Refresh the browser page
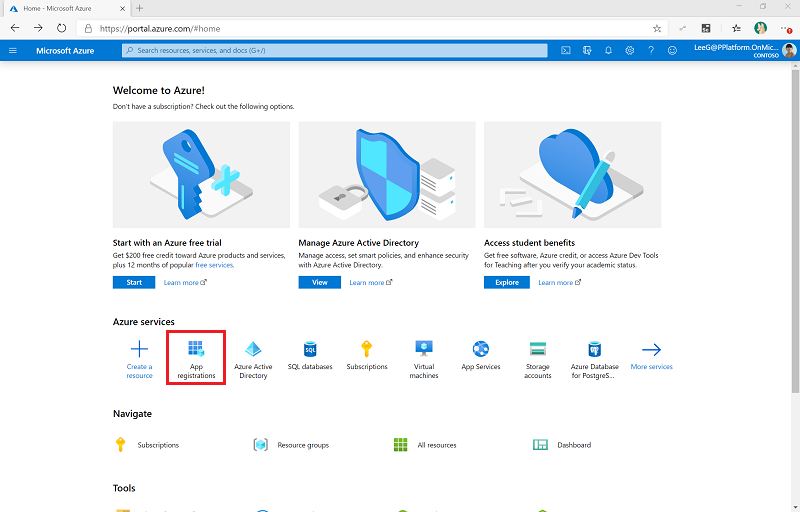The width and height of the screenshot is (800, 512). [x=61, y=28]
